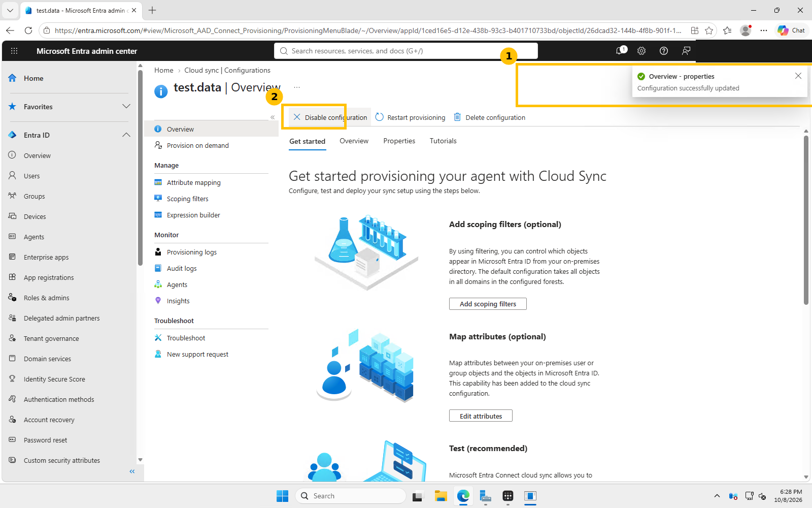Open Audit logs under Monitor
The height and width of the screenshot is (508, 812).
(182, 268)
